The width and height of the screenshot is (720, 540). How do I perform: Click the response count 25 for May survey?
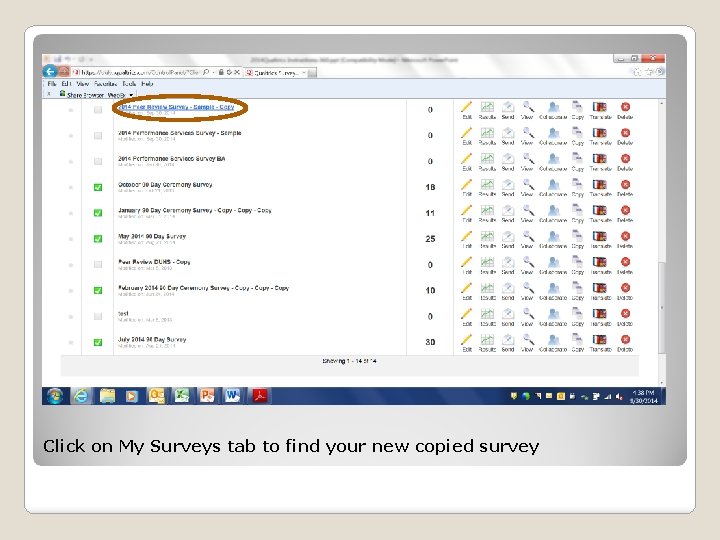[x=430, y=239]
